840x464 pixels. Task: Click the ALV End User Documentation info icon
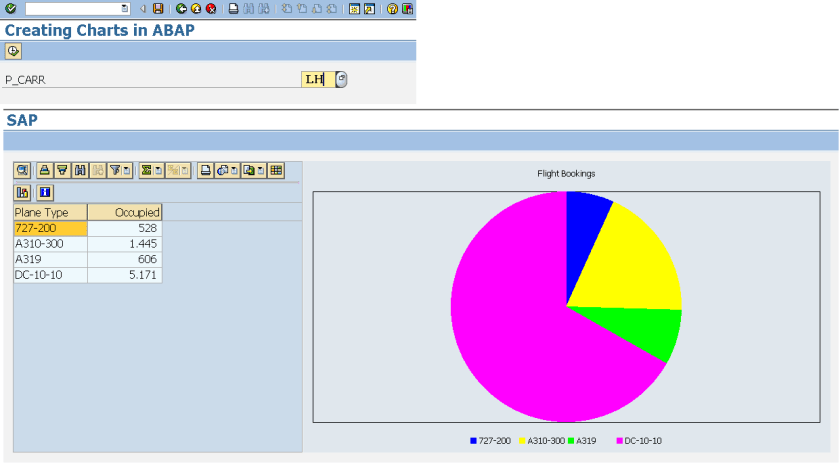coord(45,192)
